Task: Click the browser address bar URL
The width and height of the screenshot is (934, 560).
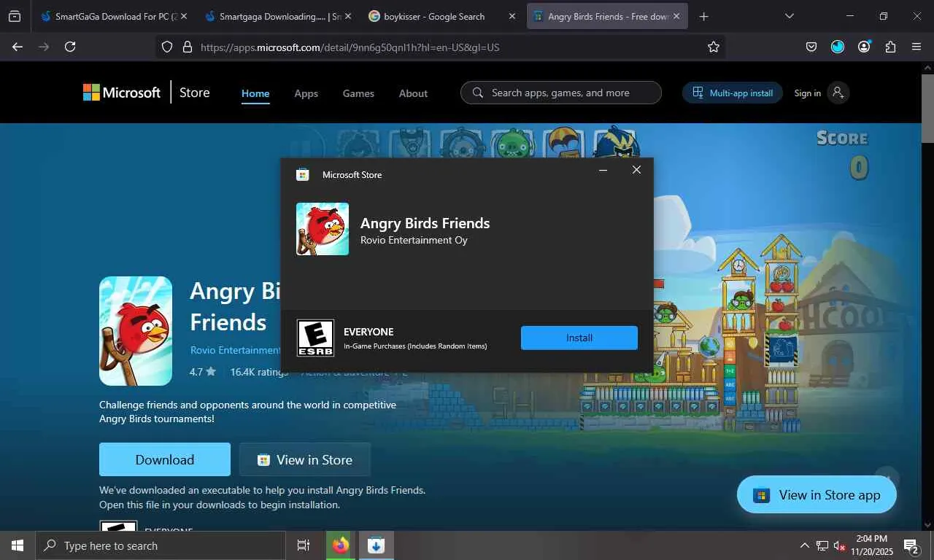Action: coord(350,47)
